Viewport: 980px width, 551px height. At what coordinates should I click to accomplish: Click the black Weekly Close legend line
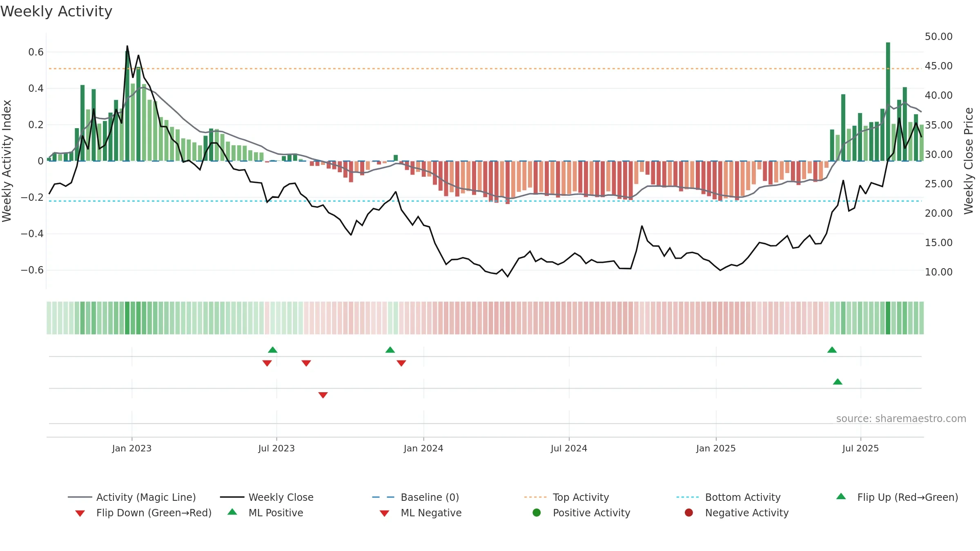point(232,497)
